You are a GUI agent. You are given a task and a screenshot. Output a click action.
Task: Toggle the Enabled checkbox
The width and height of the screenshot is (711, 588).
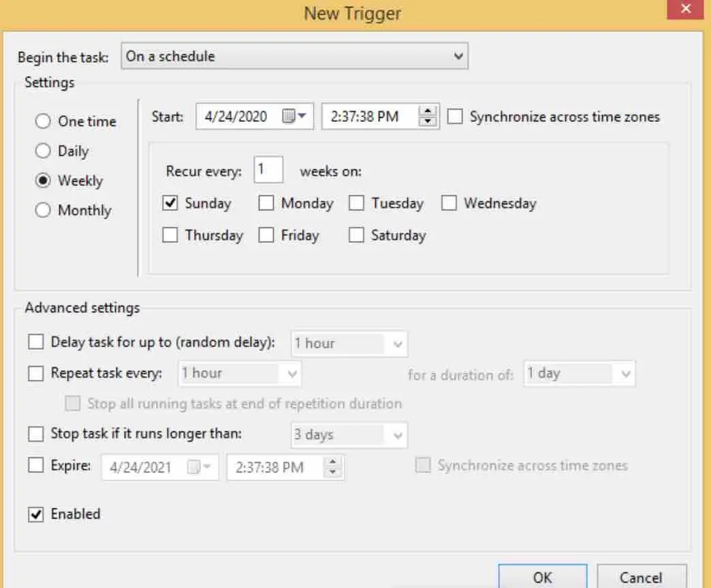pyautogui.click(x=36, y=514)
